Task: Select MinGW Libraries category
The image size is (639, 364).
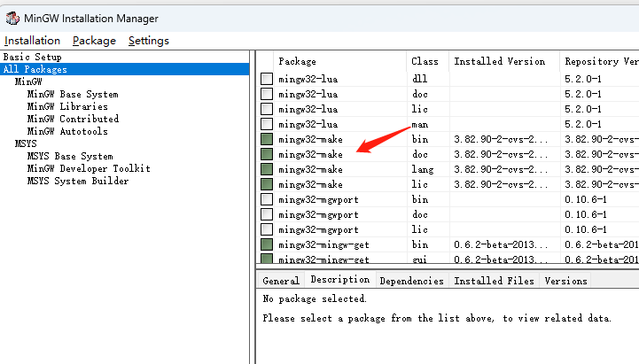Action: coord(67,106)
